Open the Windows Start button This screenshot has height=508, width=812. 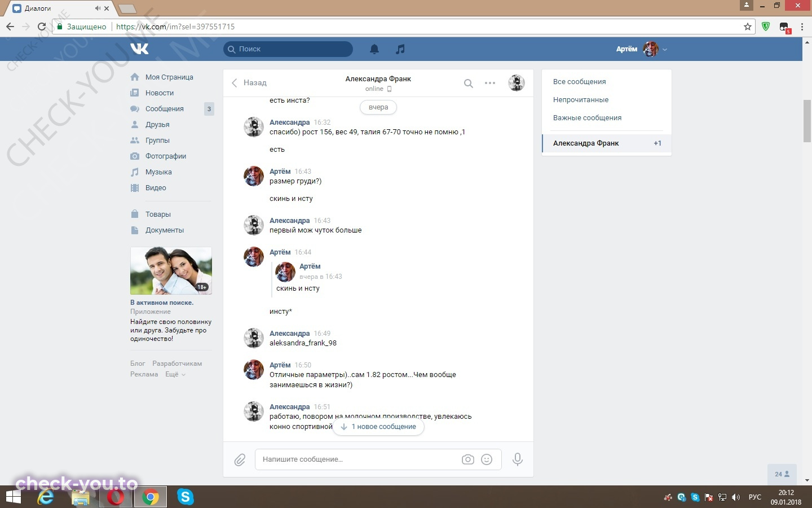coord(13,497)
